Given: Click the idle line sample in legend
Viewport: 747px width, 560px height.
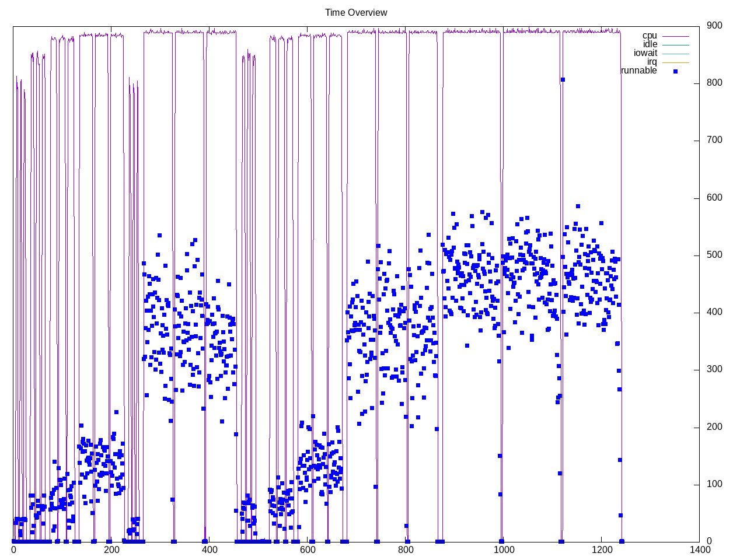Looking at the screenshot, I should click(675, 45).
